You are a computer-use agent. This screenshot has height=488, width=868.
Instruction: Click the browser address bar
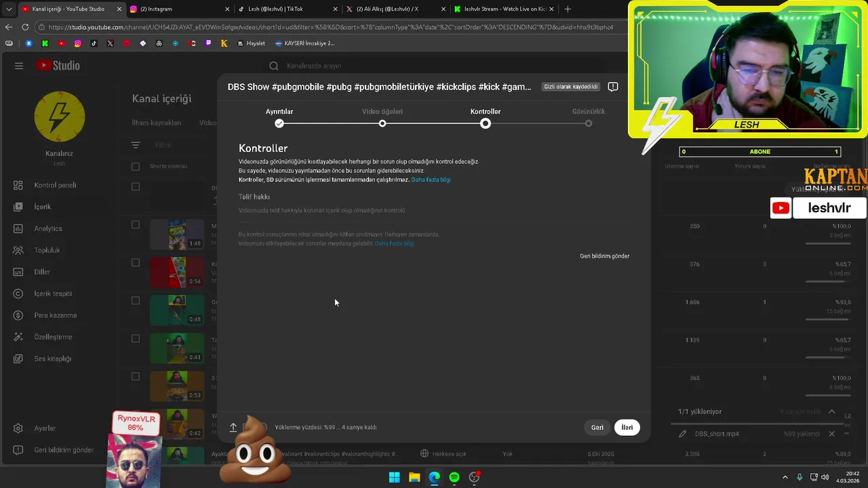331,27
